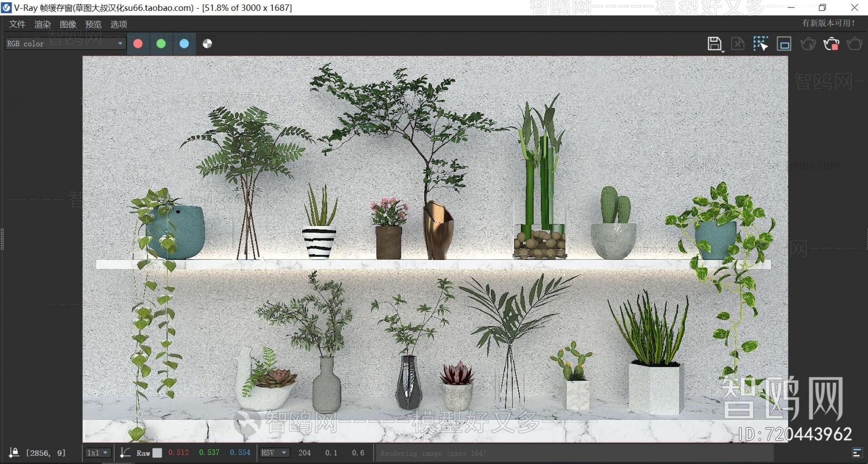Switch to alpha/mono channel view
This screenshot has width=868, height=464.
point(207,44)
